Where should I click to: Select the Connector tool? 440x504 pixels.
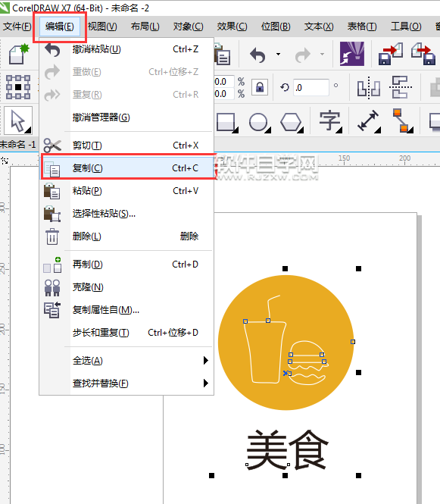click(x=403, y=121)
